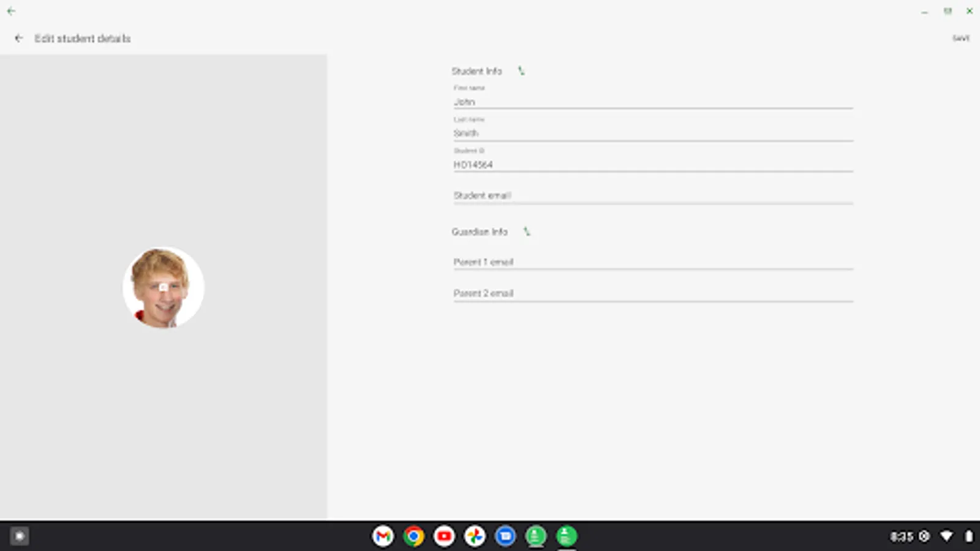Open the YouTube app
Image resolution: width=980 pixels, height=551 pixels.
coord(444,535)
